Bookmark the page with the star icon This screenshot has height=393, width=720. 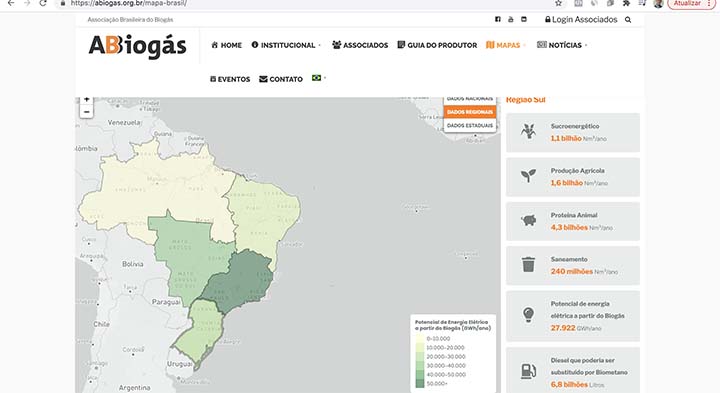pos(558,3)
